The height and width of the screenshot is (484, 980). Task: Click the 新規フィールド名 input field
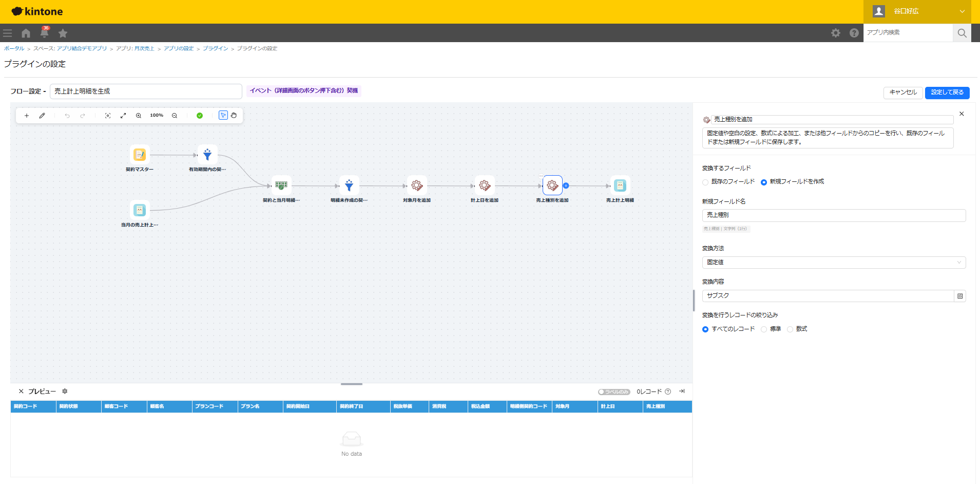point(834,215)
